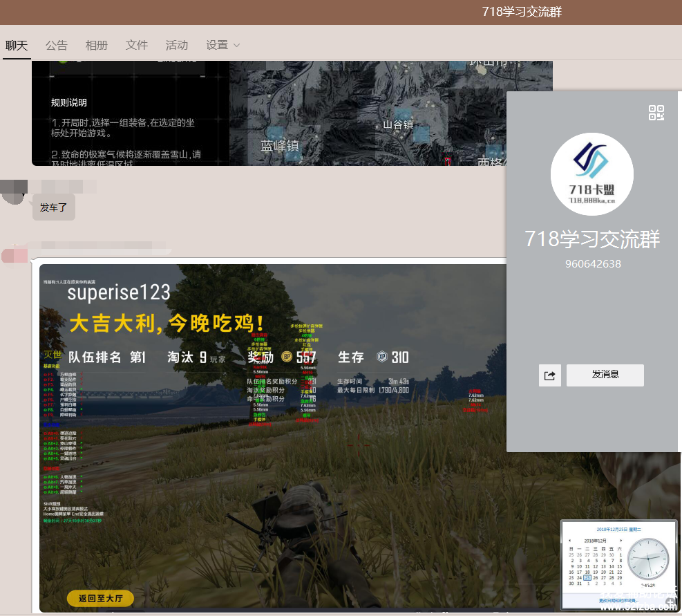This screenshot has width=682, height=616.
Task: Click the share icon next to 发消息
Action: coord(550,375)
